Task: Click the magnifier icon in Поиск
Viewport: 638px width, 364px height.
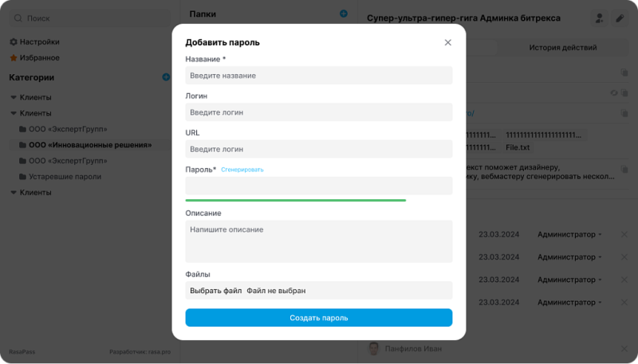Action: pos(19,18)
